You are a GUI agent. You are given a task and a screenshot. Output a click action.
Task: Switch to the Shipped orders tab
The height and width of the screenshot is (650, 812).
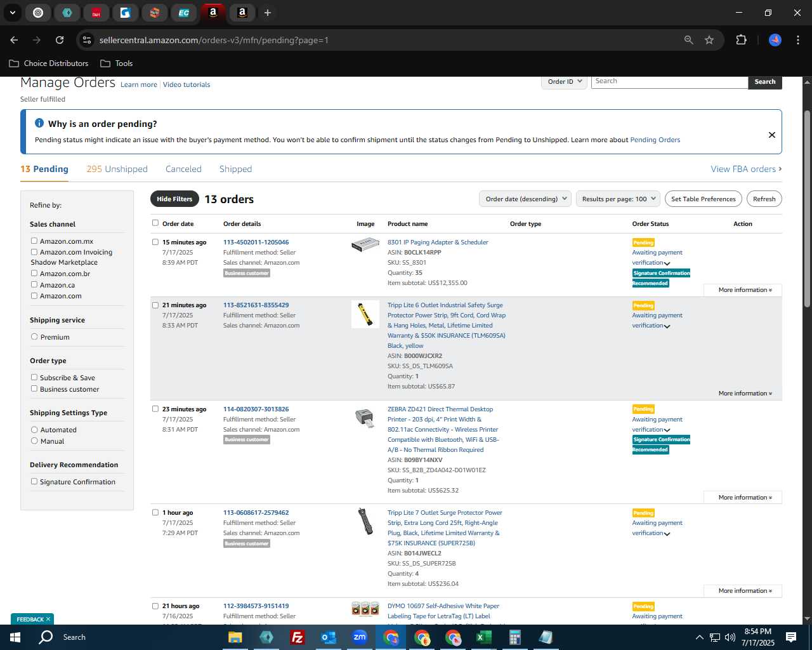pos(235,169)
